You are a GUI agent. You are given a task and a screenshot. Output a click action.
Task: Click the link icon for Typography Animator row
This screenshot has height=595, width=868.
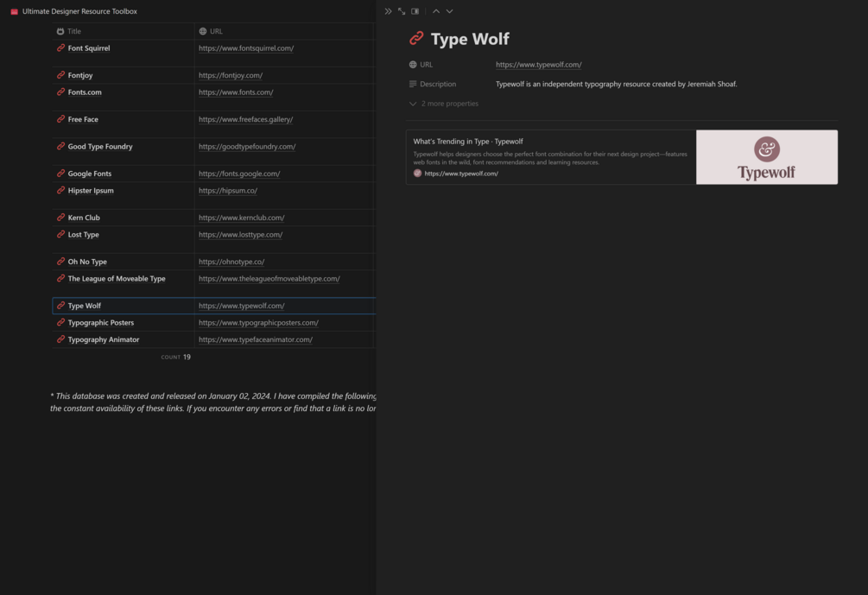60,339
